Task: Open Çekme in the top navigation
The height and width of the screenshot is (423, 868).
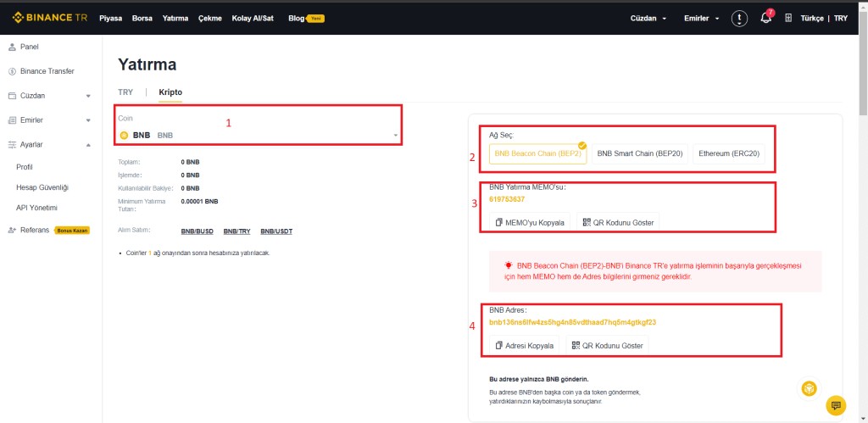Action: [x=210, y=19]
